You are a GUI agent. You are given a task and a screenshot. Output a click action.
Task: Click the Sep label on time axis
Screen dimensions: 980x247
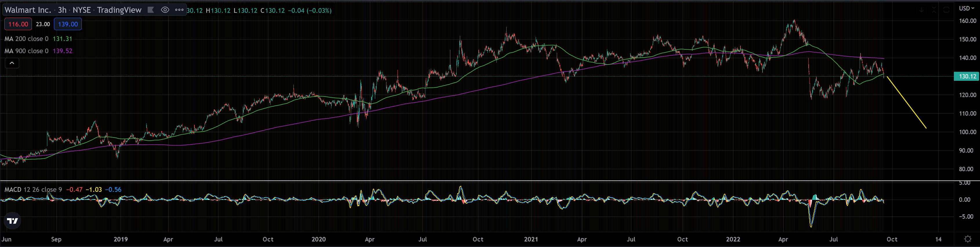click(56, 239)
